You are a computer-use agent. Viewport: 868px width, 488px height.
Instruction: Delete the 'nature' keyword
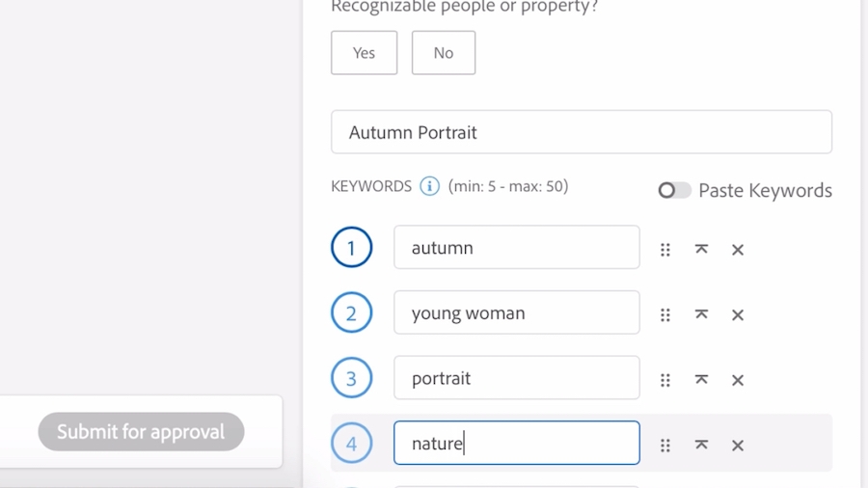pyautogui.click(x=738, y=446)
